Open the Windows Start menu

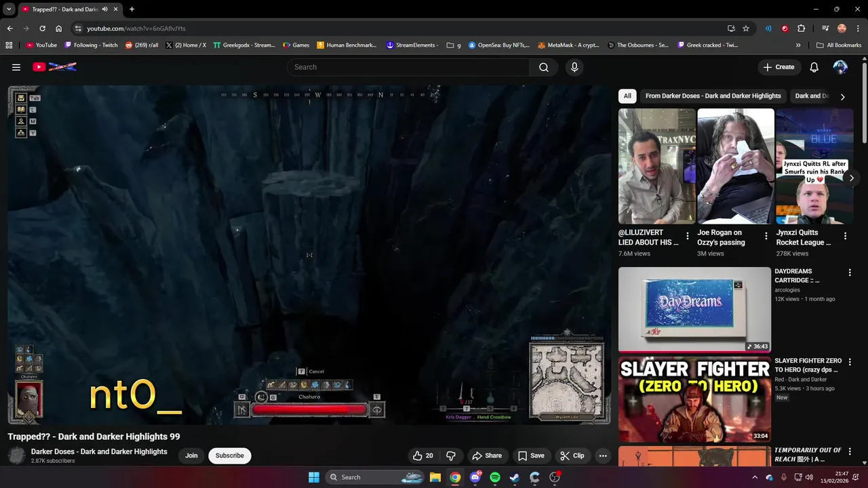tap(314, 477)
